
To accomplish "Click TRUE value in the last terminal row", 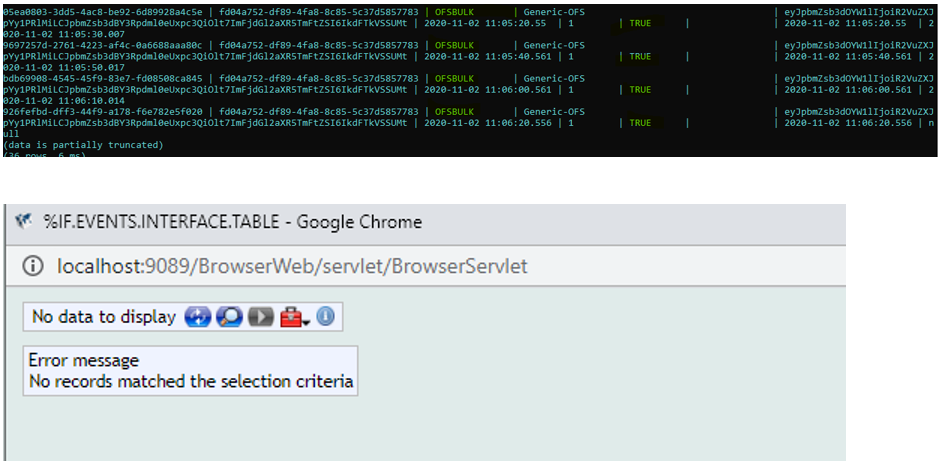I will (x=640, y=122).
